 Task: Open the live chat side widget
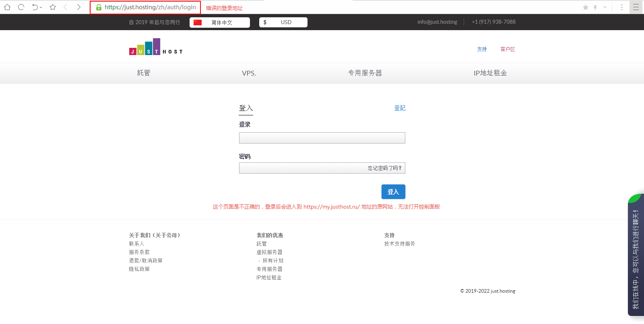coord(636,255)
